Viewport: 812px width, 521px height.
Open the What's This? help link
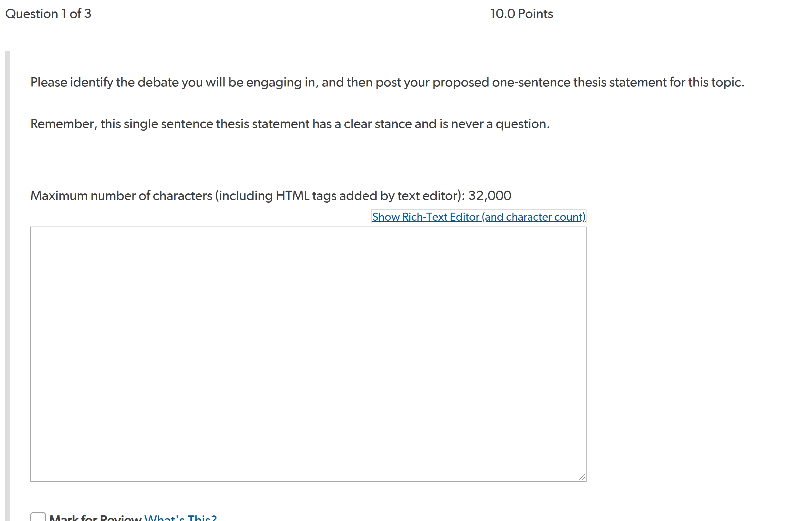click(181, 518)
